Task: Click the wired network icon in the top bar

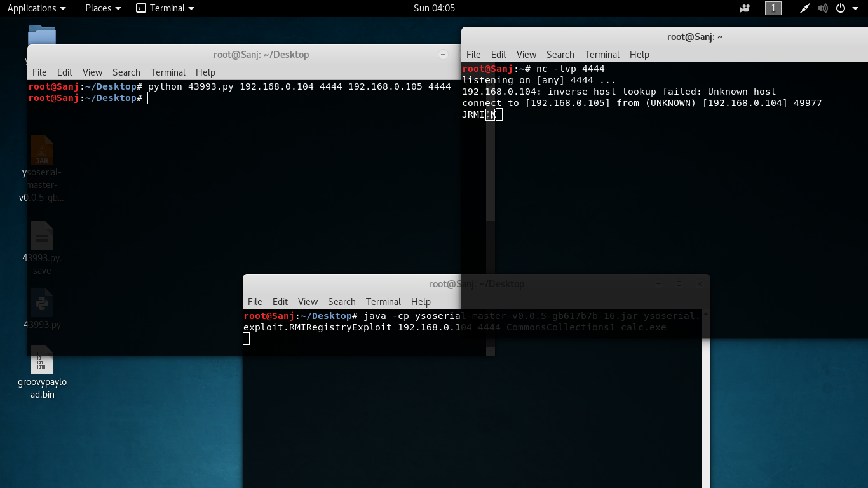Action: pos(804,8)
